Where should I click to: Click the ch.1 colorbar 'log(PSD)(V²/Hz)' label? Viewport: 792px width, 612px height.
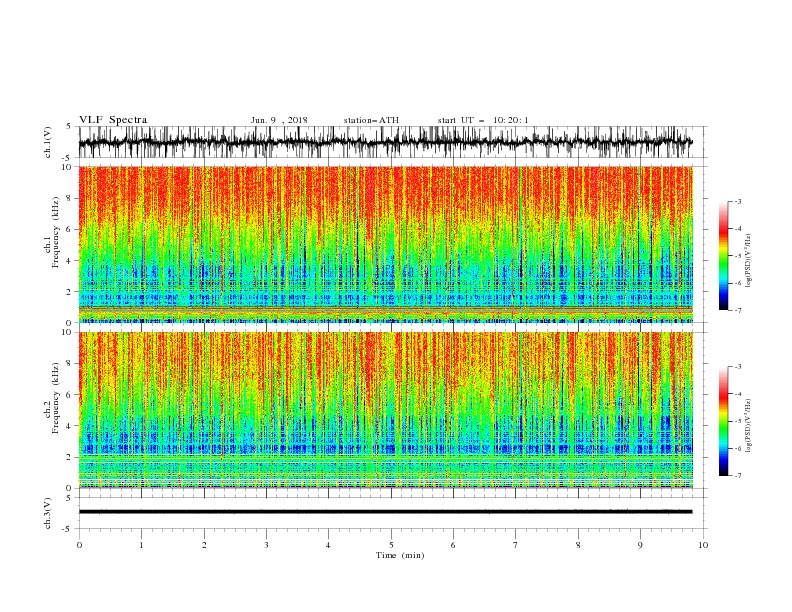pos(748,261)
